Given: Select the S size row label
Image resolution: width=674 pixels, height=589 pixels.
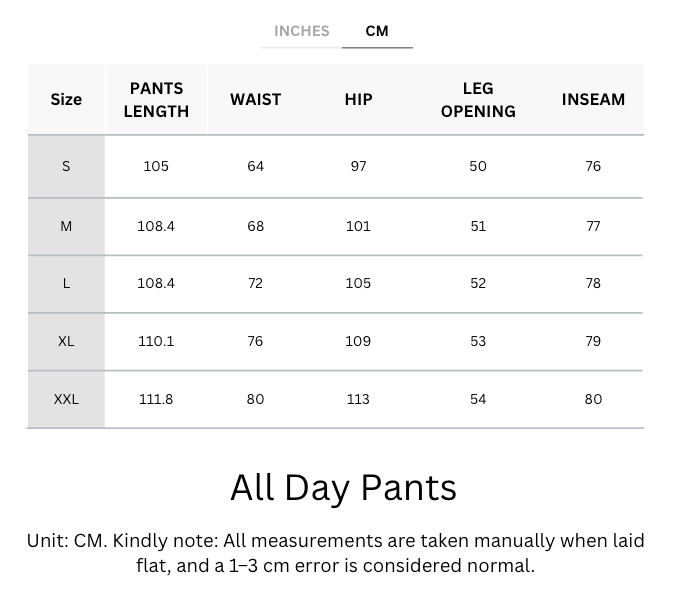Looking at the screenshot, I should point(66,166).
